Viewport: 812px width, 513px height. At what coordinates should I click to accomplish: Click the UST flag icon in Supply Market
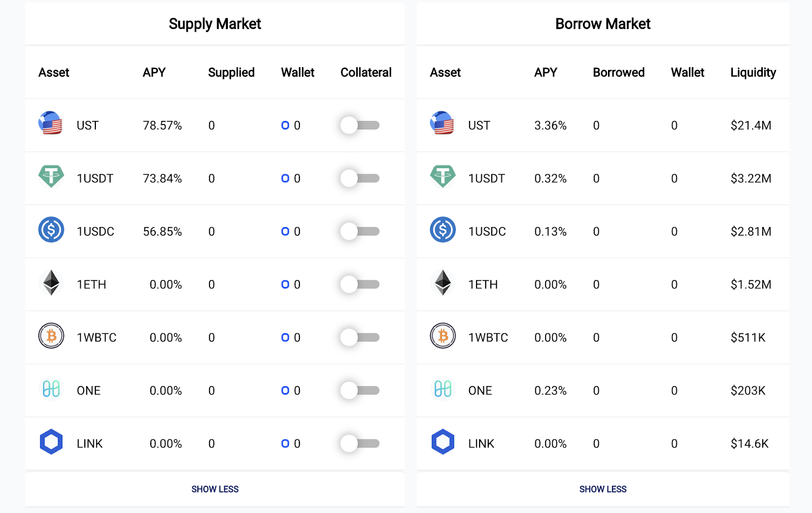[51, 123]
